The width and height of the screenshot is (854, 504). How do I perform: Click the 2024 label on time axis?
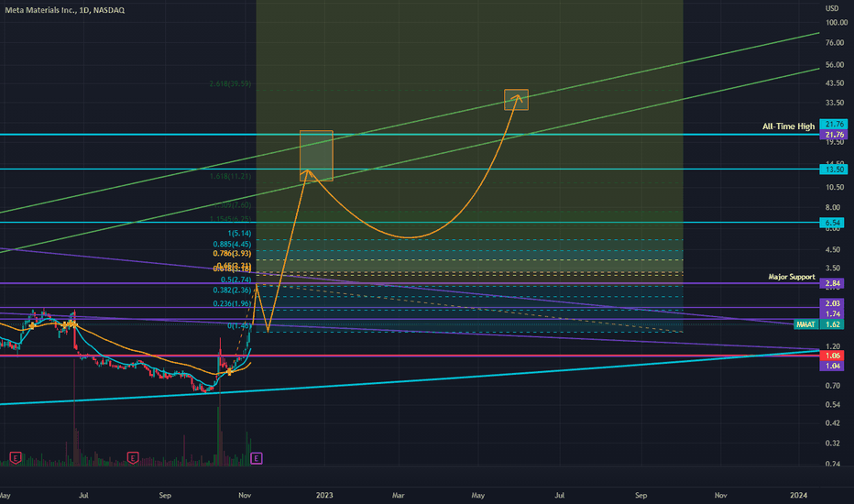798,495
